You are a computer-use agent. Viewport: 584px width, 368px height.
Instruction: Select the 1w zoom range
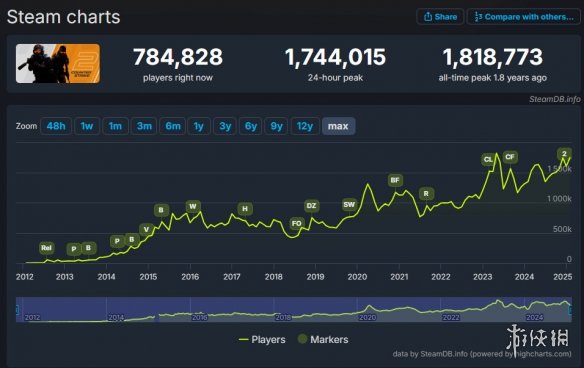[x=87, y=126]
